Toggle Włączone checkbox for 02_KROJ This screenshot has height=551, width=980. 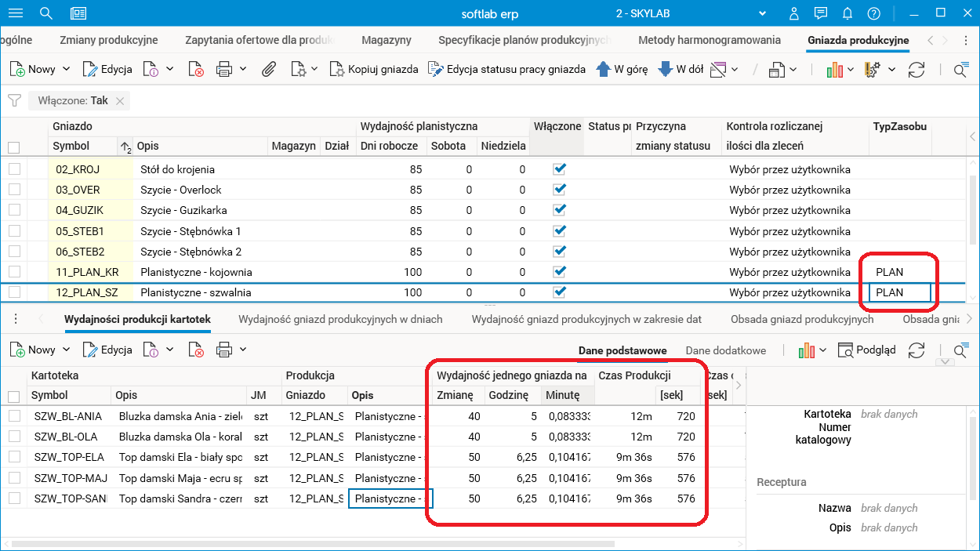(x=559, y=169)
